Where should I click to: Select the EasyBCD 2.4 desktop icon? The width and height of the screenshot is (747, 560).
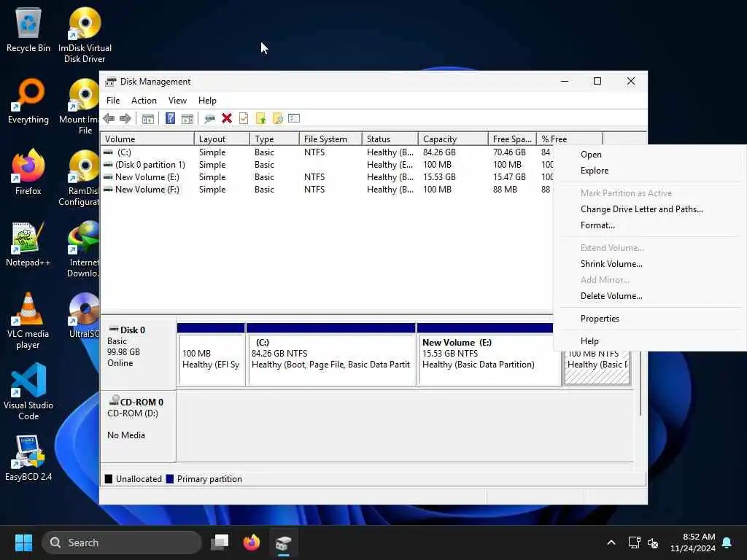tap(28, 458)
